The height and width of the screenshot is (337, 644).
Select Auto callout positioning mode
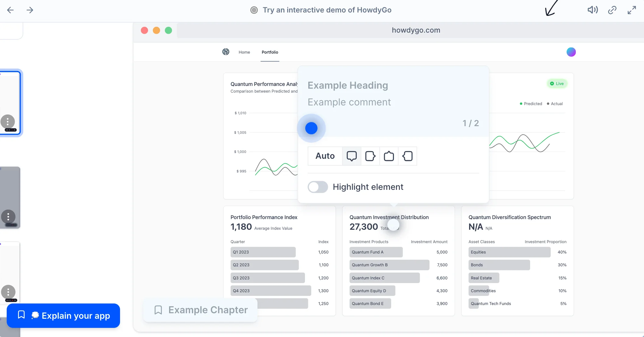324,156
